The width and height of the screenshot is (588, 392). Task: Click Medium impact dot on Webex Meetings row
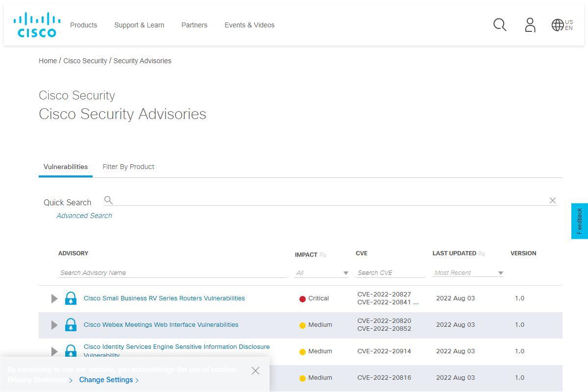(x=302, y=325)
